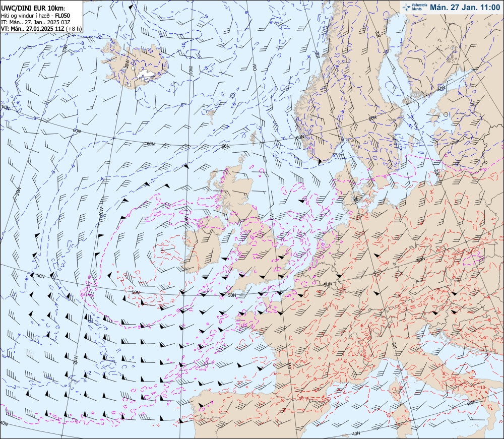Click the Iceland landmass on the map
The image size is (504, 439).
[x=135, y=66]
